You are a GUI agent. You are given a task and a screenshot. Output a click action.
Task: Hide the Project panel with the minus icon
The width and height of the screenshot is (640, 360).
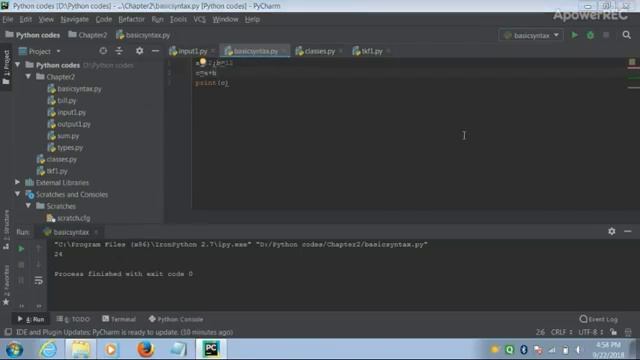tap(156, 51)
